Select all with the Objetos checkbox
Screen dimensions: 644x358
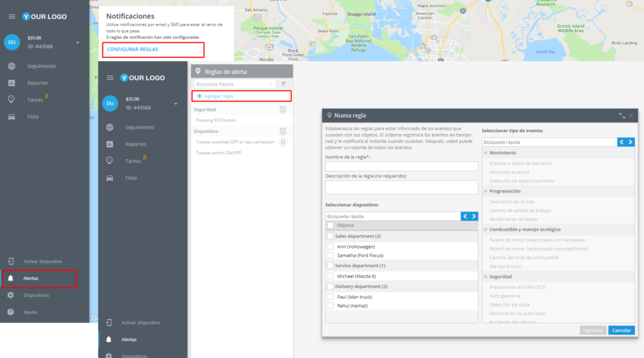[330, 225]
